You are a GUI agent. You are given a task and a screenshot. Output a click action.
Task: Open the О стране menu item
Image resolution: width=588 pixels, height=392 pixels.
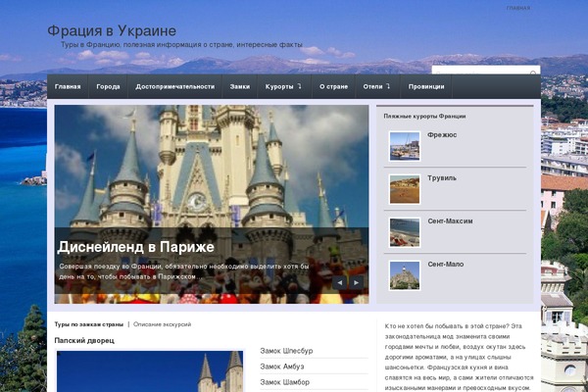point(333,86)
